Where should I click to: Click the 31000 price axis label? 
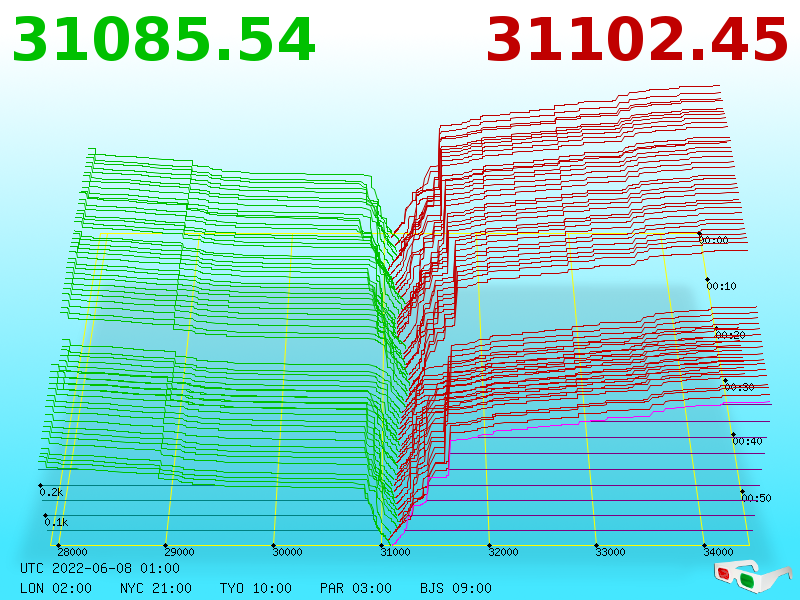click(x=395, y=552)
